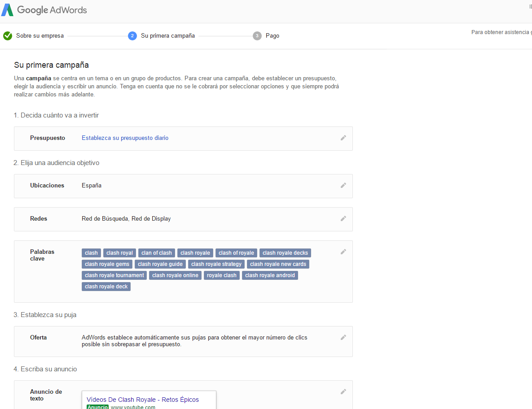Click the clash royale android keyword chip

pyautogui.click(x=270, y=275)
